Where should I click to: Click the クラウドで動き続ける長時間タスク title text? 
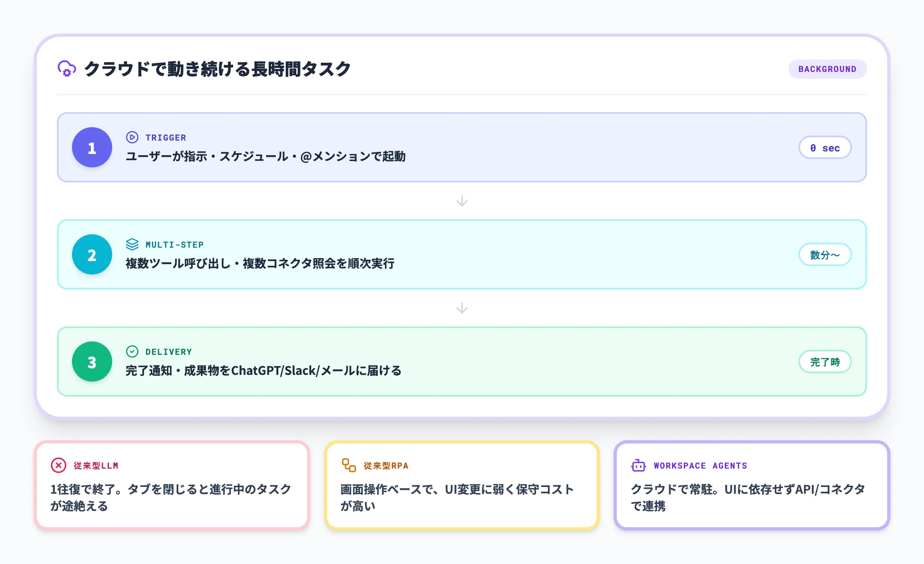(x=218, y=69)
